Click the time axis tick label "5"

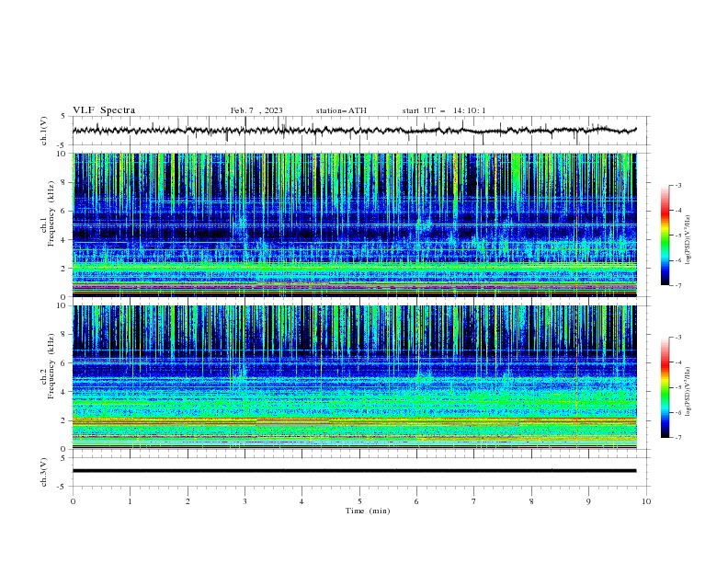tap(359, 501)
